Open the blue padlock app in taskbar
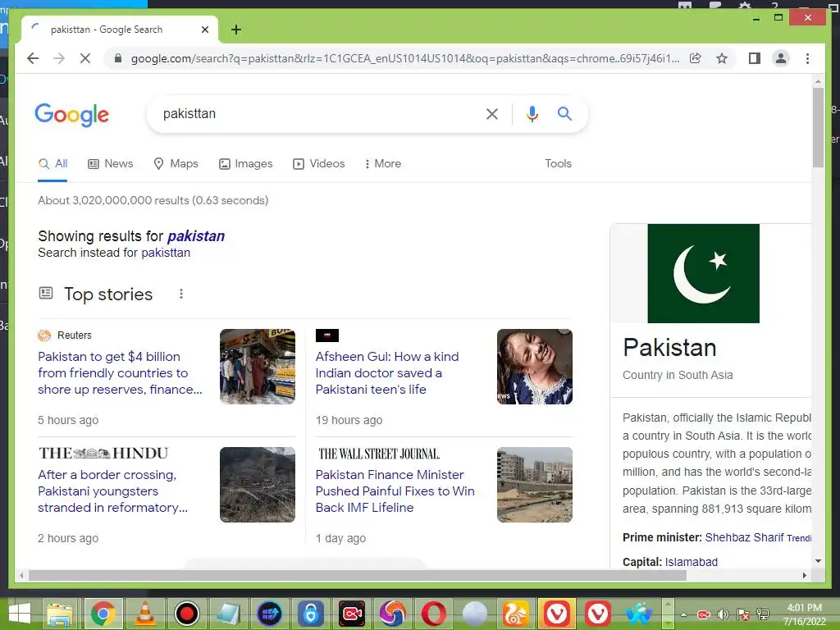Image resolution: width=840 pixels, height=630 pixels. 311,614
